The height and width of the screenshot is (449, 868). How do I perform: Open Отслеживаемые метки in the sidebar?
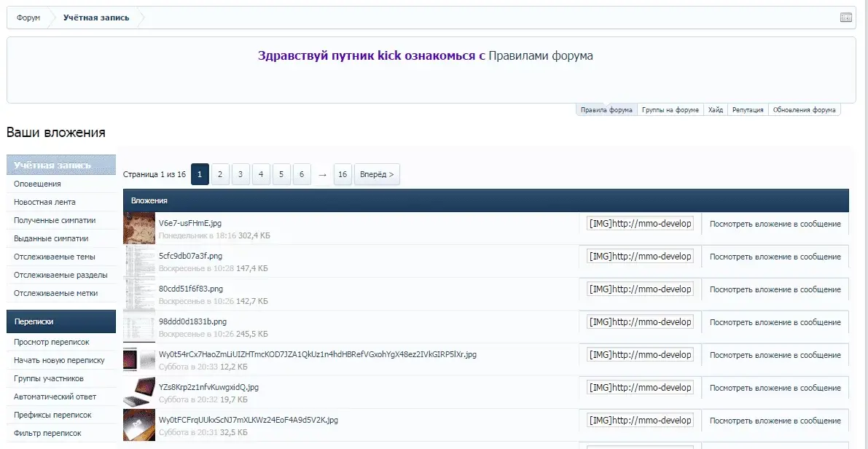(x=61, y=294)
